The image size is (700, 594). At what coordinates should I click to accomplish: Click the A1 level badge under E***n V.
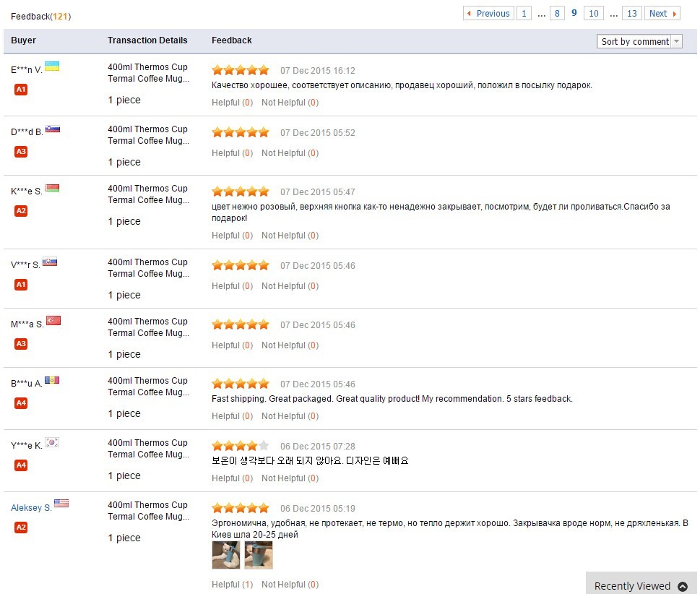[21, 90]
